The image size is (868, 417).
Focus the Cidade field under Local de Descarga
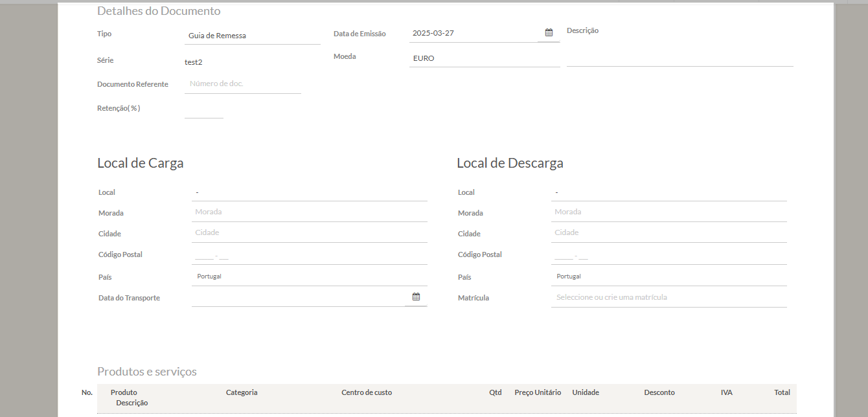point(669,233)
